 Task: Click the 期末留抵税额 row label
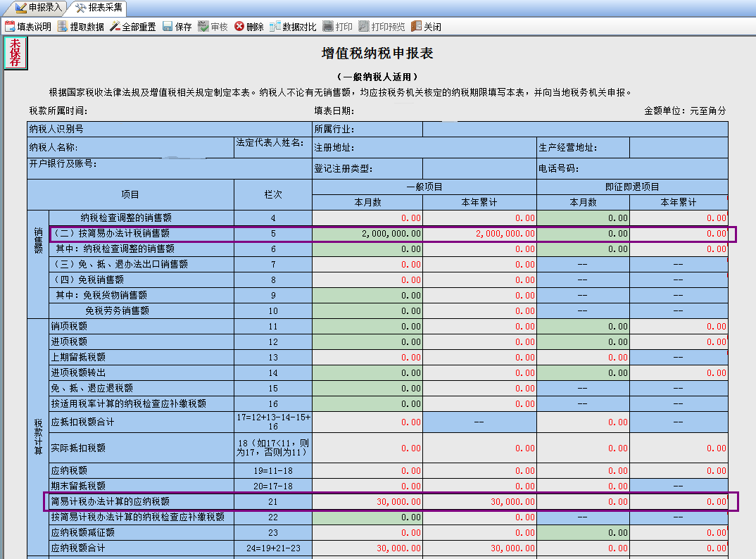[x=78, y=486]
